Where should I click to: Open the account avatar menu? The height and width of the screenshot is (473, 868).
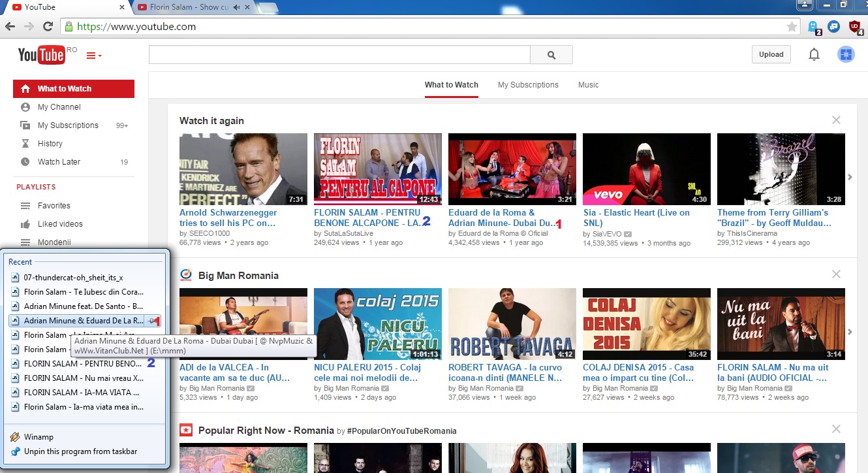[x=846, y=54]
